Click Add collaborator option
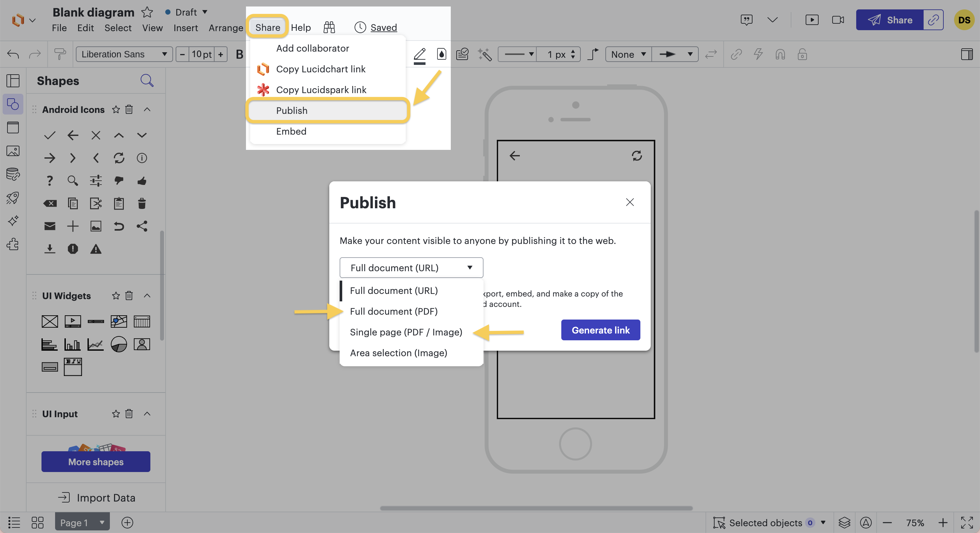Screen dimensions: 980x533 [x=312, y=48]
